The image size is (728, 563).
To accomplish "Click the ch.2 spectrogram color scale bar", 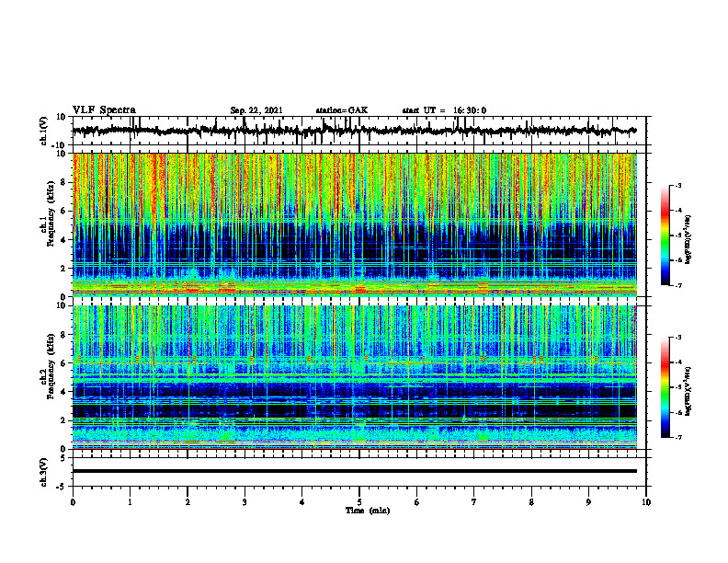I will tap(665, 387).
